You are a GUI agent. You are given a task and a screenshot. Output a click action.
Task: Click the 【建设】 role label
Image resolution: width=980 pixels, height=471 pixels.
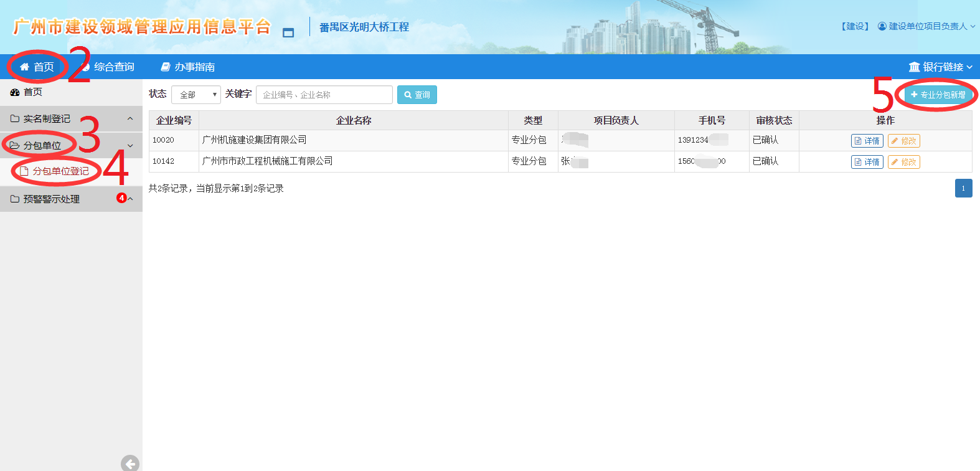pyautogui.click(x=855, y=26)
